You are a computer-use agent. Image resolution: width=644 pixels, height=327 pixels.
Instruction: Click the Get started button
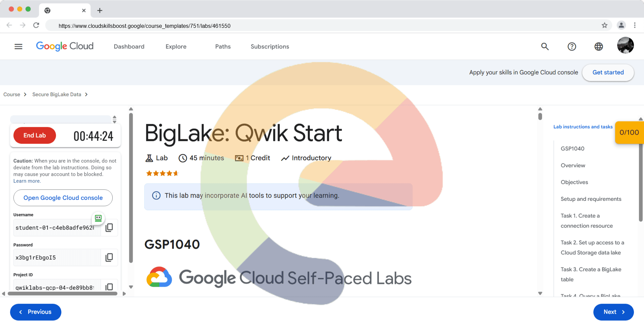tap(608, 72)
